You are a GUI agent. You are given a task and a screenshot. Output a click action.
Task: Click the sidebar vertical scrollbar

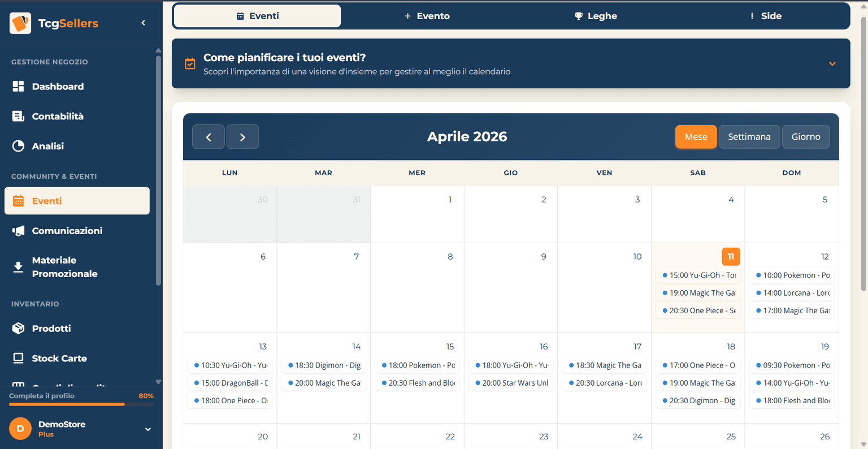tap(158, 170)
